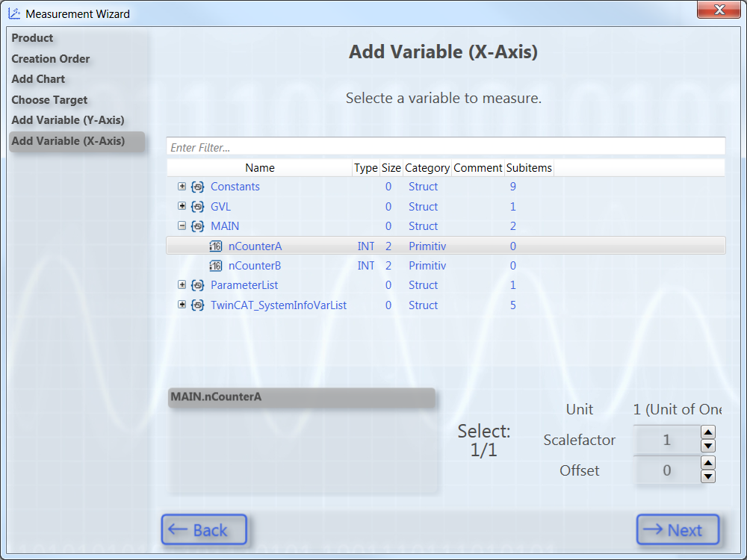
Task: Click Subitems value 9 for Constants
Action: point(513,187)
